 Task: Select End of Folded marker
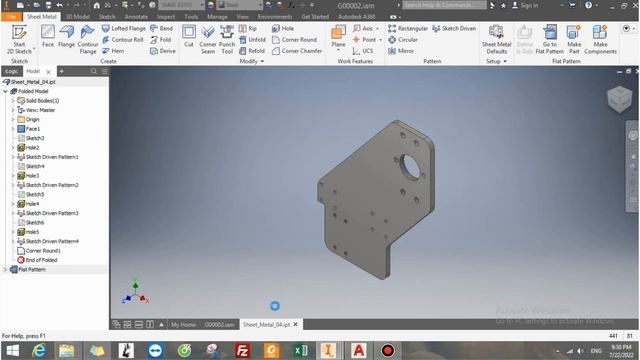pyautogui.click(x=38, y=260)
